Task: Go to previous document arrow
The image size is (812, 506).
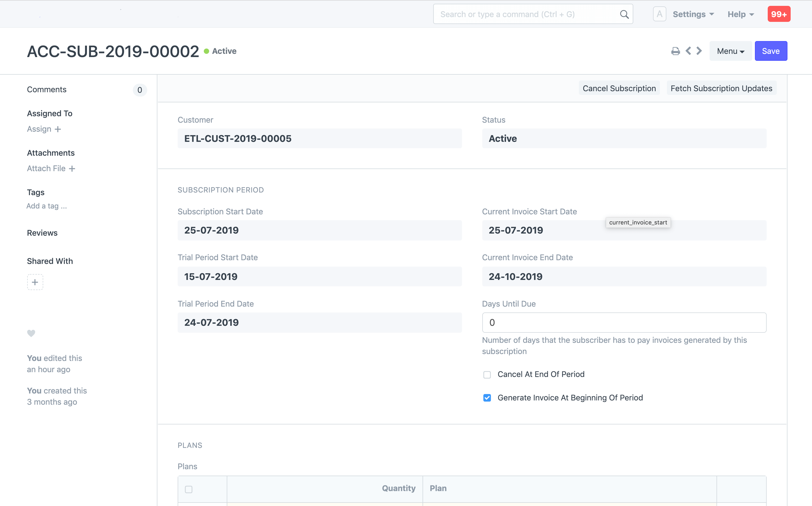Action: coord(688,51)
